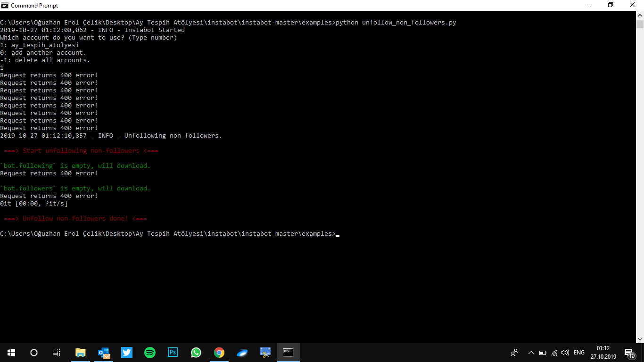Screen dimensions: 644x362
Task: Start Google Chrome from the taskbar
Action: (x=219, y=352)
